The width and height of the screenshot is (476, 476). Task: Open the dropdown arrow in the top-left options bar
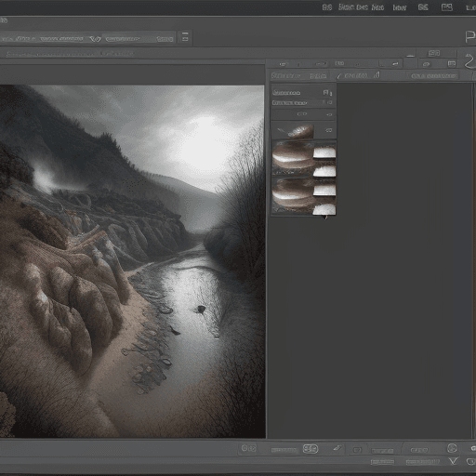[95, 39]
